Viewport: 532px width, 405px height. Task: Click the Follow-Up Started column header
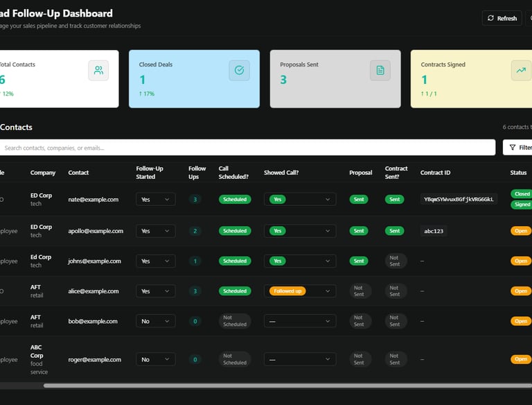(x=150, y=173)
